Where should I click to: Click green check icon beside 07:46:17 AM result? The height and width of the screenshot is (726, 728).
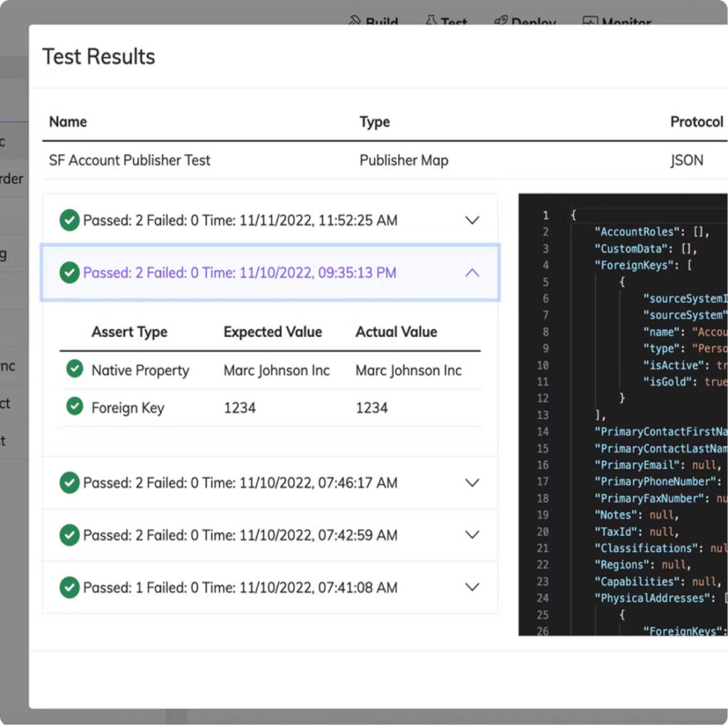click(69, 483)
